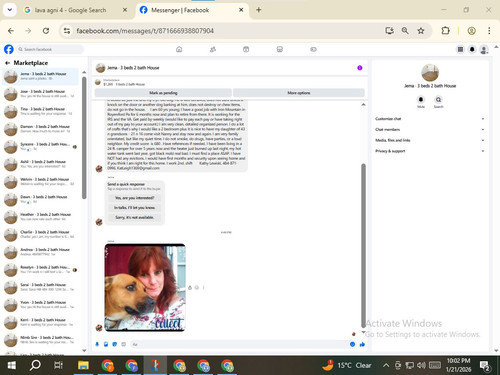This screenshot has width=500, height=375.
Task: Click the voice clip microphone icon
Action: (97, 344)
